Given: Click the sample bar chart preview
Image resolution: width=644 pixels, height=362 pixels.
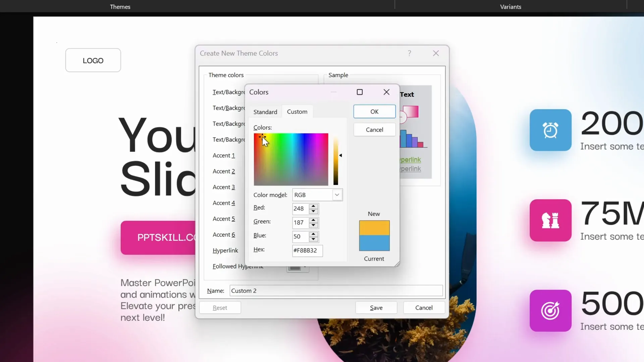Looking at the screenshot, I should click(414, 139).
